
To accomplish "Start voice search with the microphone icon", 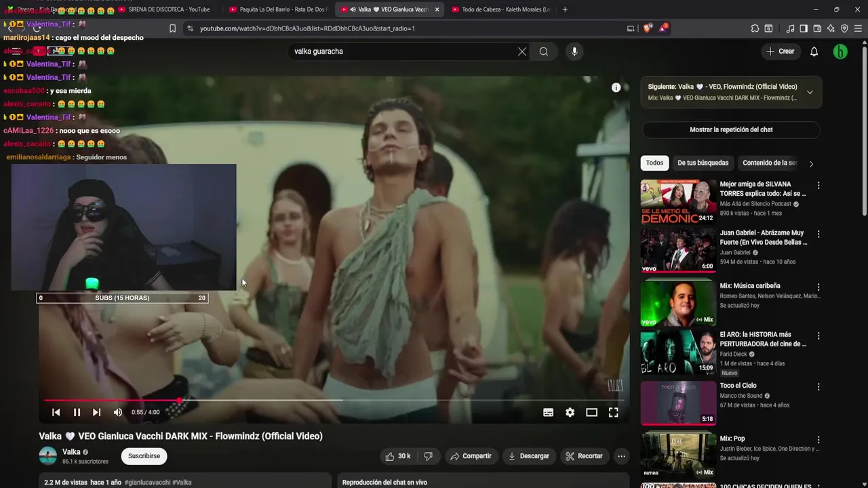I will tap(574, 52).
